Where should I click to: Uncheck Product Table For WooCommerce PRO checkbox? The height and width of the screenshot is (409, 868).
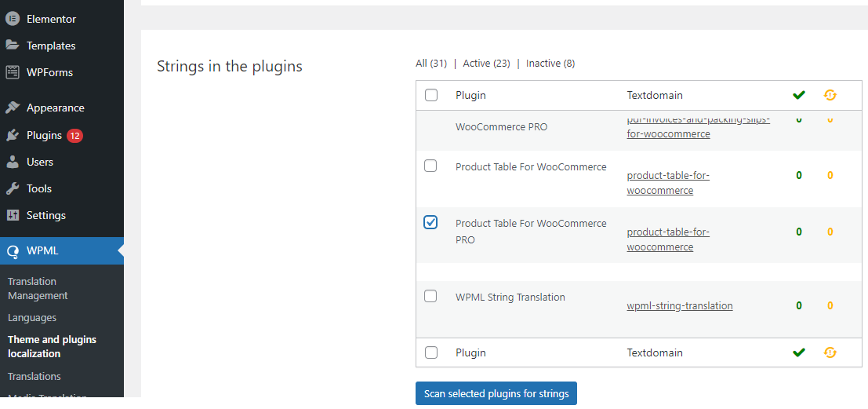coord(430,222)
